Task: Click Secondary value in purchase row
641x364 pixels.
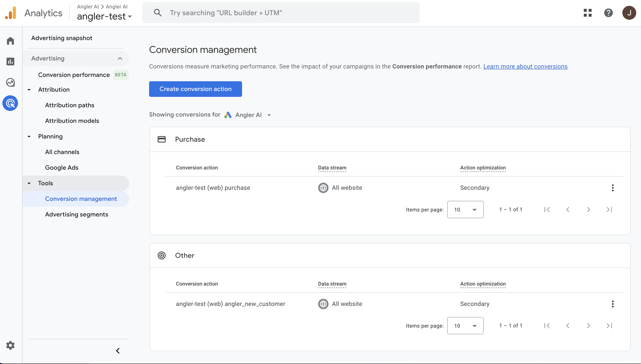Action: pyautogui.click(x=475, y=188)
